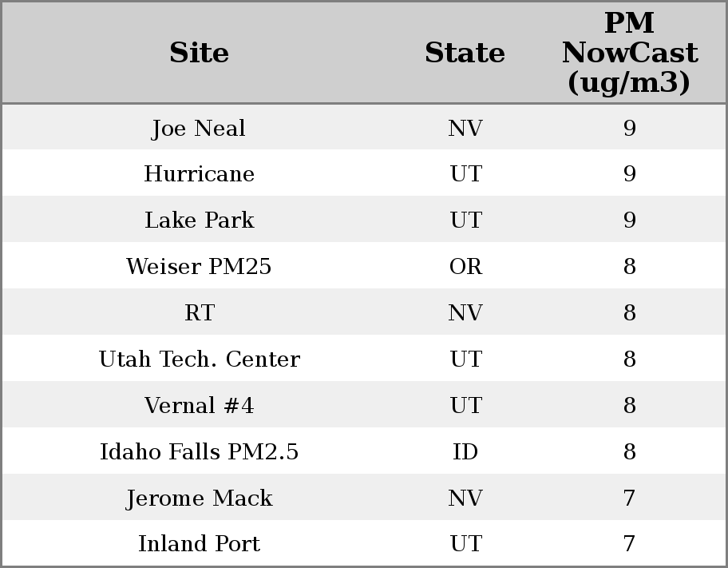
Task: Click the PM value in Weiser PM25 row
Action: (x=629, y=267)
